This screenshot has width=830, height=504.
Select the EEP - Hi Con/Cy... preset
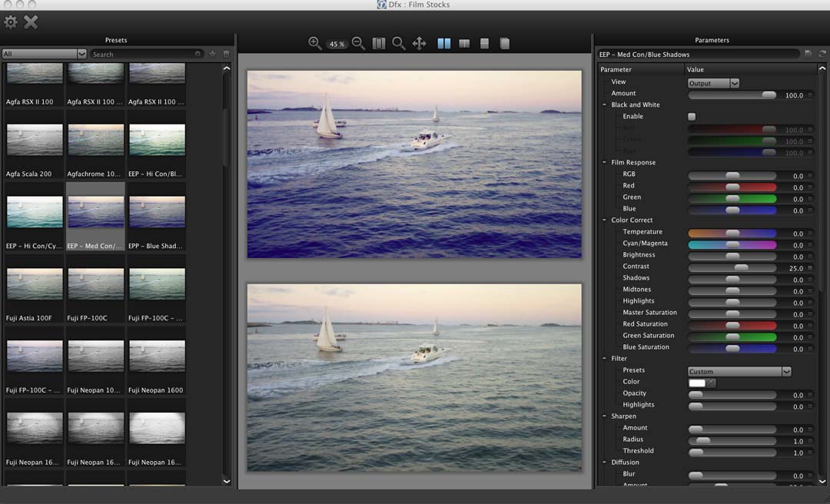coord(35,217)
